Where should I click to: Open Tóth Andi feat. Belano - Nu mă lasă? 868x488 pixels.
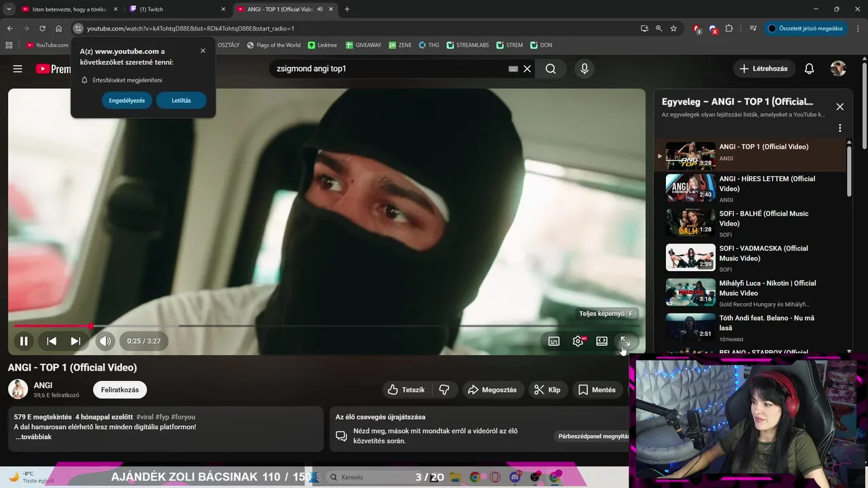(x=751, y=327)
